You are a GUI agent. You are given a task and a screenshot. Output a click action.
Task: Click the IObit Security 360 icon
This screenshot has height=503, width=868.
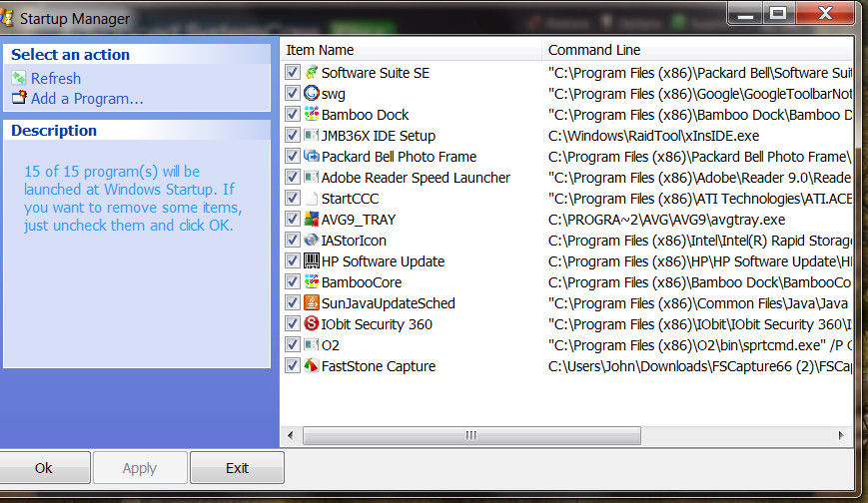[x=312, y=323]
